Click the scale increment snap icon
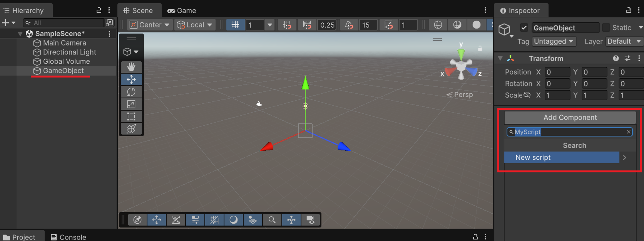 [x=389, y=25]
